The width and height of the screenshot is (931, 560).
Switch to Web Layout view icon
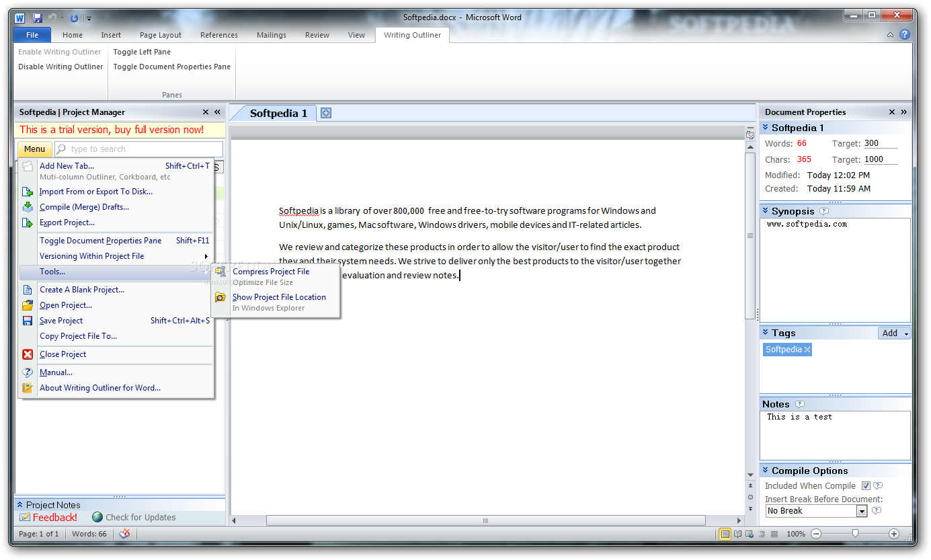coord(750,534)
